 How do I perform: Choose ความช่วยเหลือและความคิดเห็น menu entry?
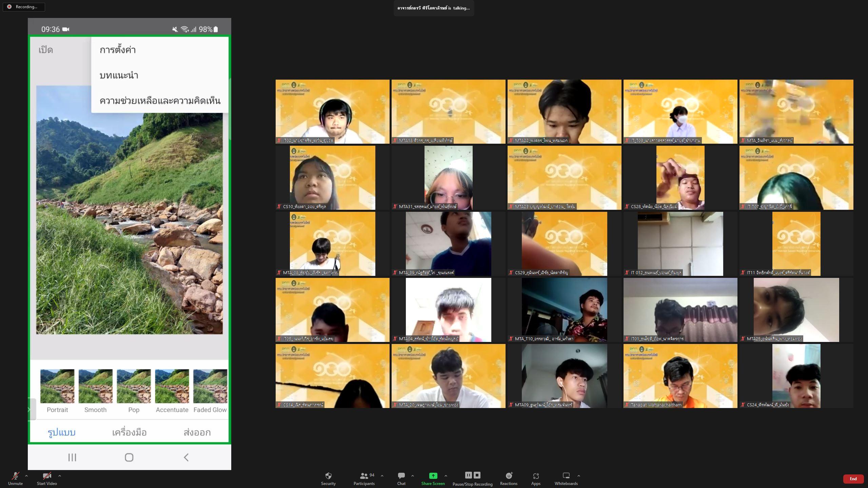point(160,101)
